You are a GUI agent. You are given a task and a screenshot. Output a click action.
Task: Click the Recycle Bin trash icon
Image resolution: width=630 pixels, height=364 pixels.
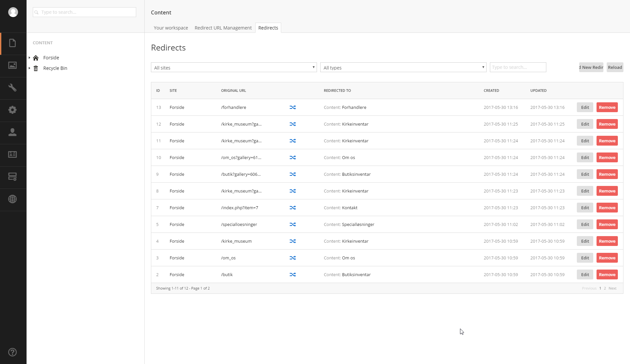coord(36,68)
